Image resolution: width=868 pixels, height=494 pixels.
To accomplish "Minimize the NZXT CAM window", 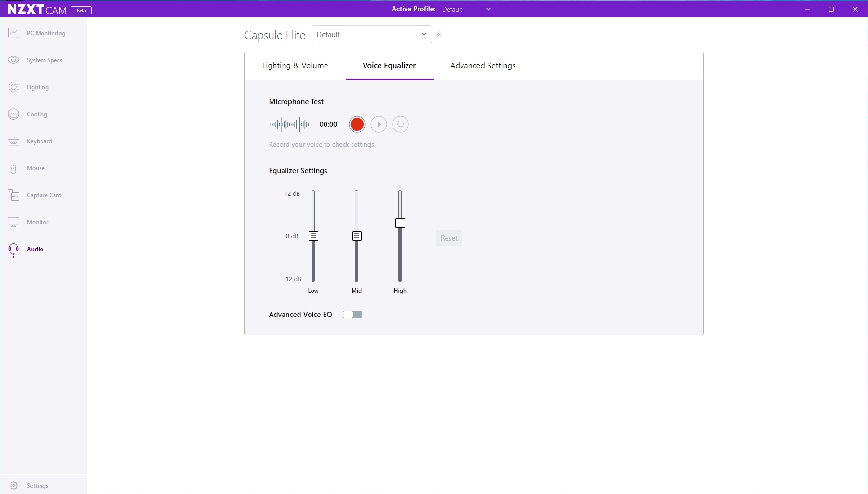I will (x=807, y=9).
